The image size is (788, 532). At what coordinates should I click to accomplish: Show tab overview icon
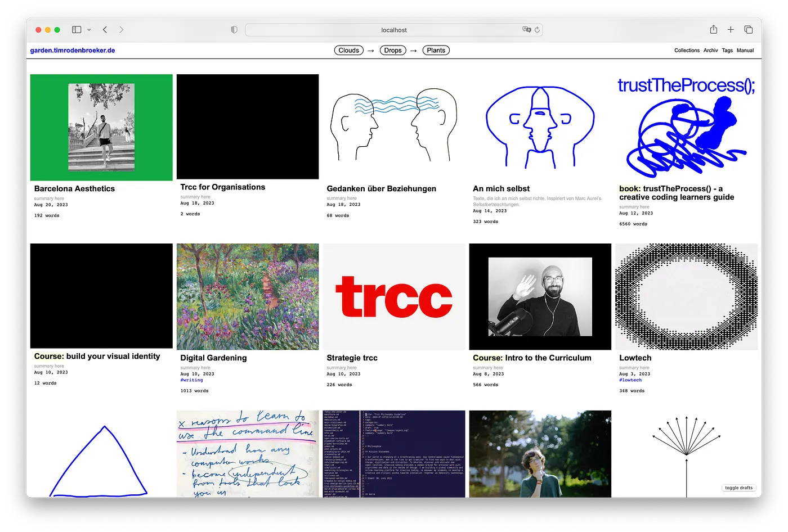pyautogui.click(x=748, y=30)
